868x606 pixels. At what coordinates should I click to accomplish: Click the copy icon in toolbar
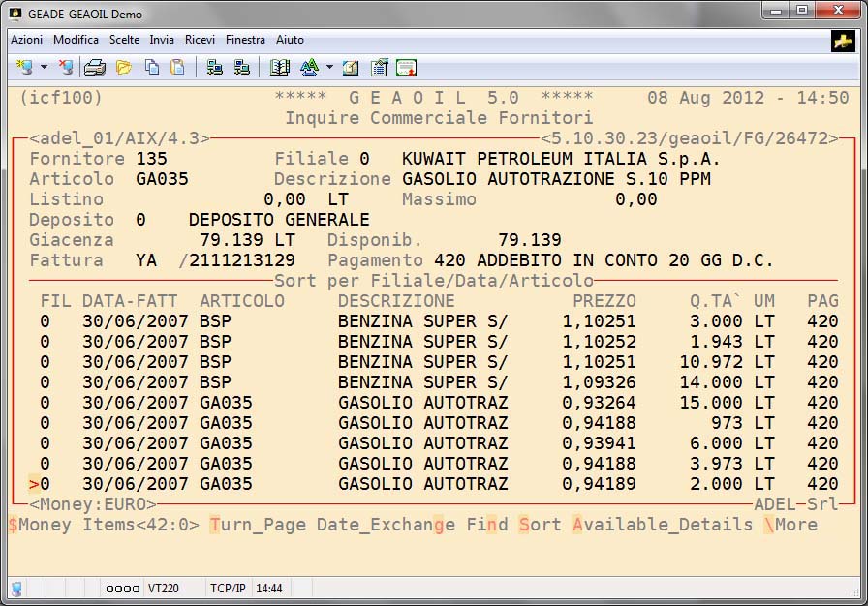tap(151, 67)
